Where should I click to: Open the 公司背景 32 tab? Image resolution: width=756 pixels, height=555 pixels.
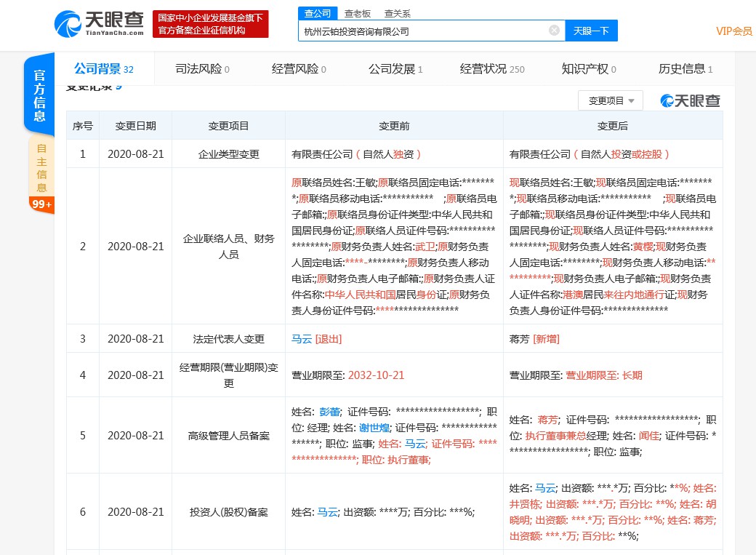(x=104, y=69)
